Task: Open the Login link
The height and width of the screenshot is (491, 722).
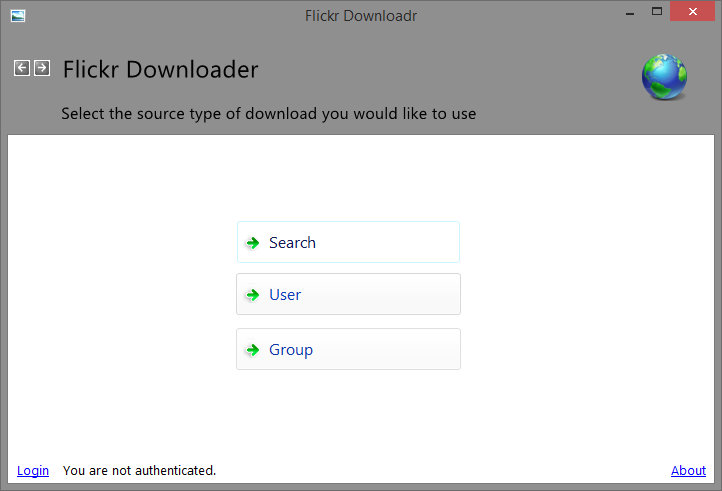Action: [x=33, y=471]
